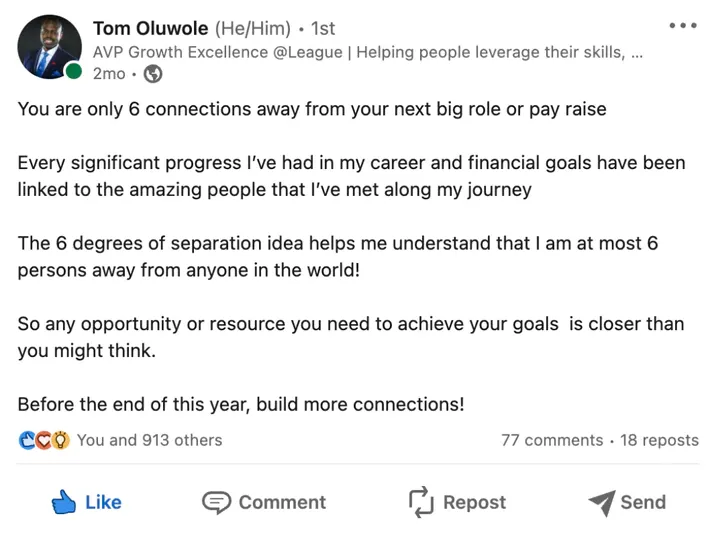The image size is (710, 533).
Task: Open Tom Oluwole's profile picture
Action: pyautogui.click(x=49, y=47)
